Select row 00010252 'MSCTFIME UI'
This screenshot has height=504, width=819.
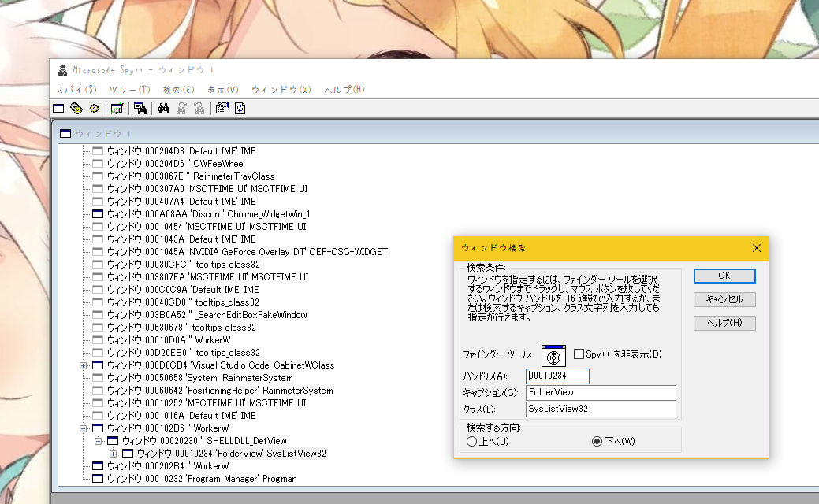[x=207, y=403]
